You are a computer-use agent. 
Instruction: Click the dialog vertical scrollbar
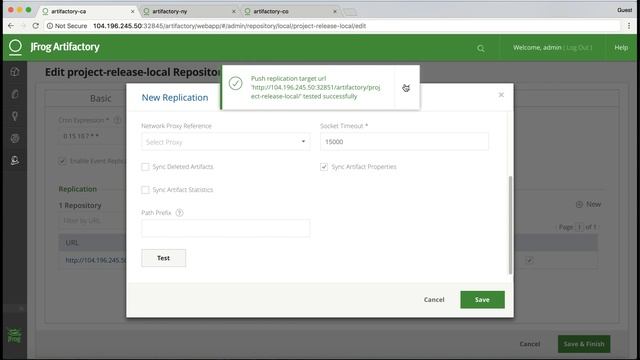coord(510,224)
